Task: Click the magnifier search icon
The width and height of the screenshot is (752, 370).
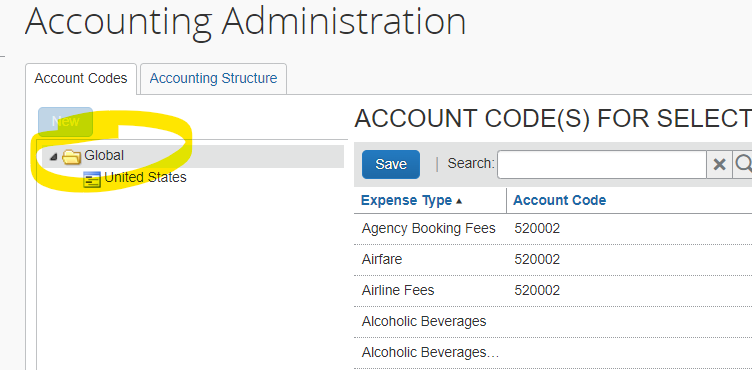Action: 742,165
